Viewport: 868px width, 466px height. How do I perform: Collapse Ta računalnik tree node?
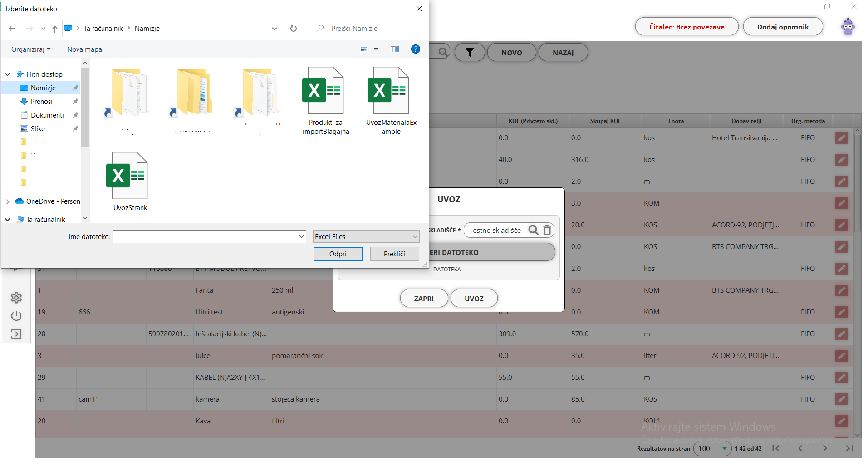(8, 220)
